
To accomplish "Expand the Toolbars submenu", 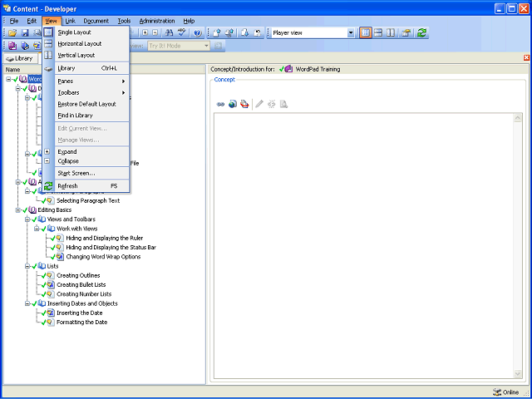I will click(x=91, y=92).
